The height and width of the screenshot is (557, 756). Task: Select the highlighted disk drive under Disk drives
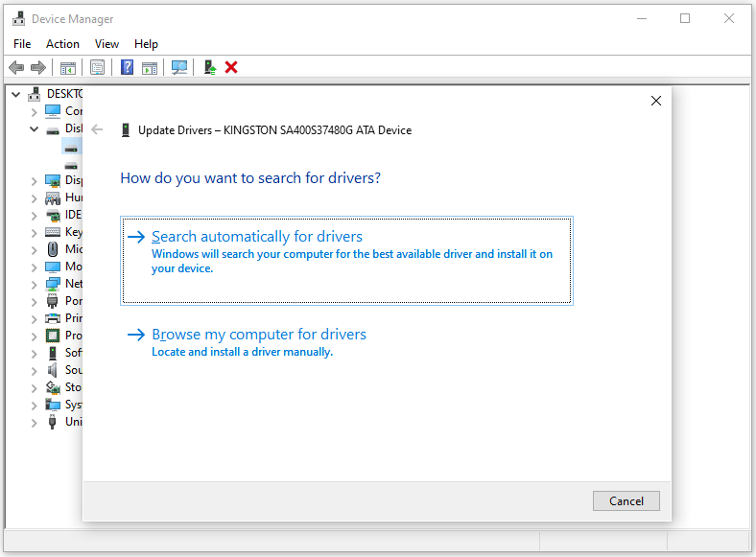point(71,147)
